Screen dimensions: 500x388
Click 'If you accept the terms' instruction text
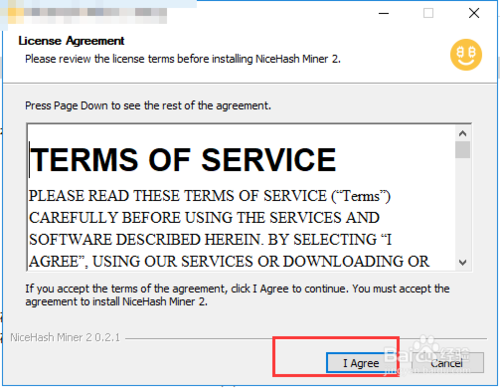point(237,295)
